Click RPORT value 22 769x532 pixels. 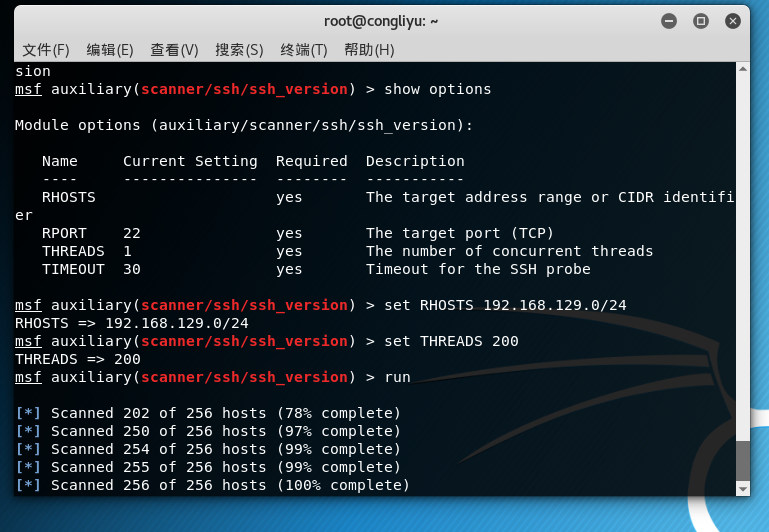coord(132,233)
